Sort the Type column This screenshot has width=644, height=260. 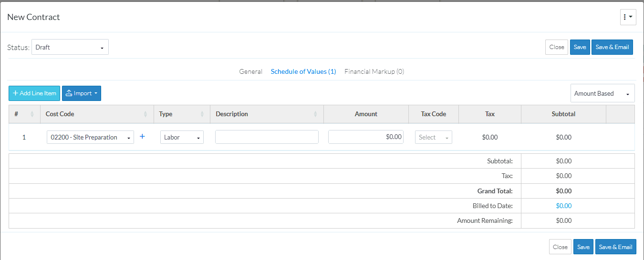pyautogui.click(x=202, y=114)
